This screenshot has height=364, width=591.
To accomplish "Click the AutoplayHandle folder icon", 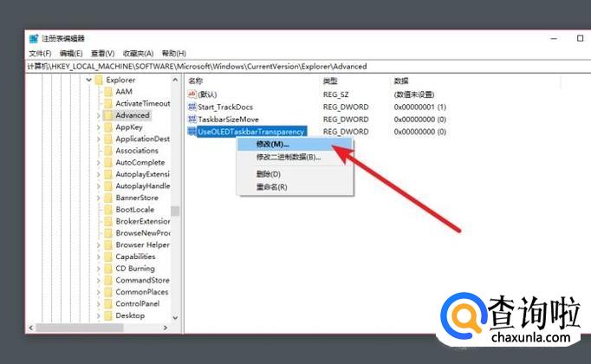I will [108, 185].
